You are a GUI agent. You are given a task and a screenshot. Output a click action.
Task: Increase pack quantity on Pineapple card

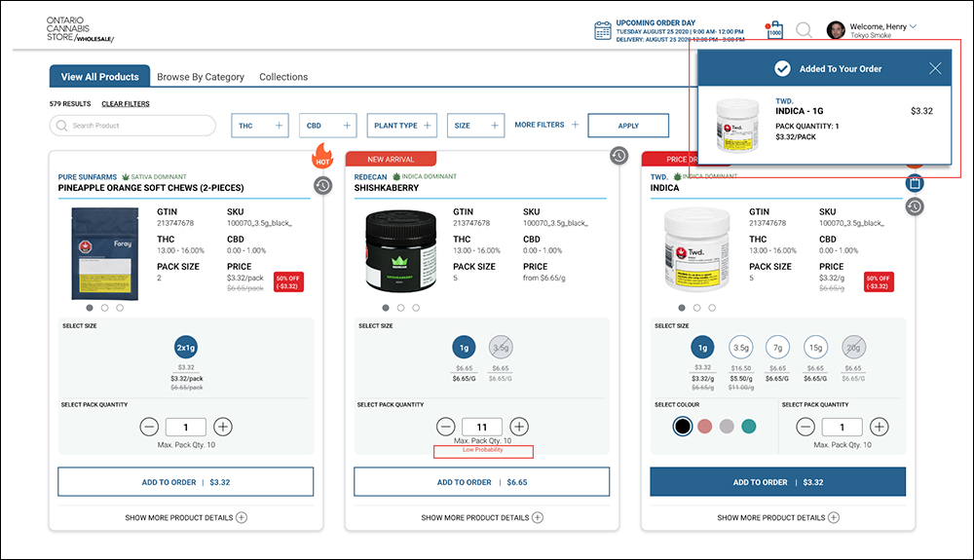click(223, 427)
